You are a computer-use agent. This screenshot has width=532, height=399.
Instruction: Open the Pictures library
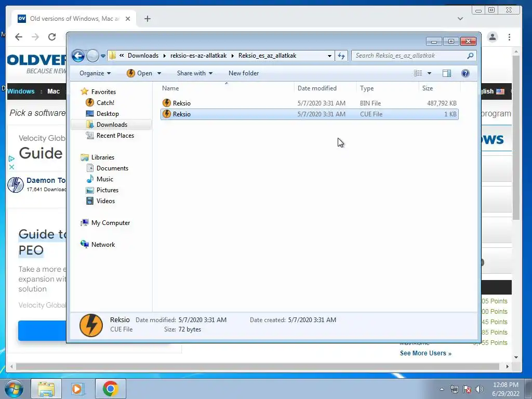point(107,190)
